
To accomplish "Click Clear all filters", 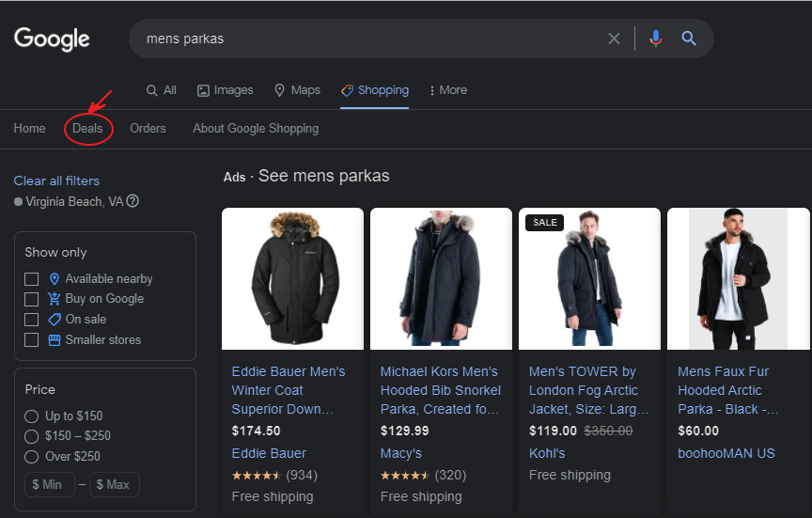I will [56, 181].
